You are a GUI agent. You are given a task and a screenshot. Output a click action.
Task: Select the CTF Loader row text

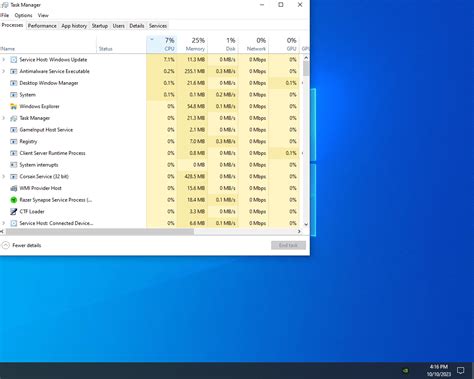click(x=32, y=211)
